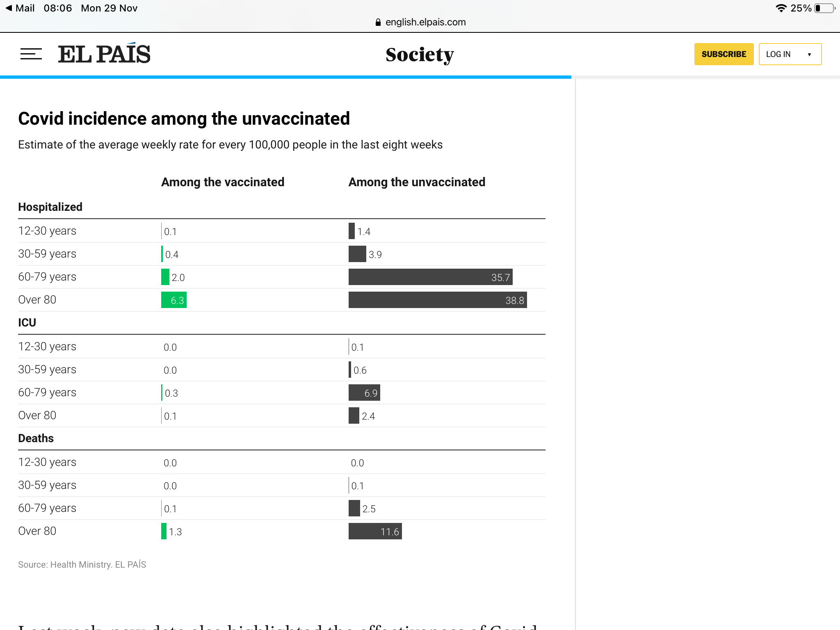
Task: Tap the Mail back arrow
Action: tap(9, 8)
